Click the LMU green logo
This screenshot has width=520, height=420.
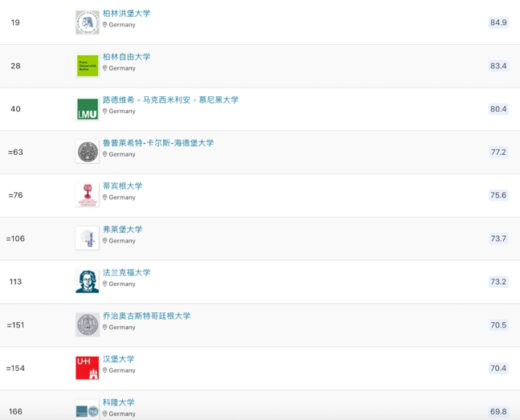[x=88, y=108]
